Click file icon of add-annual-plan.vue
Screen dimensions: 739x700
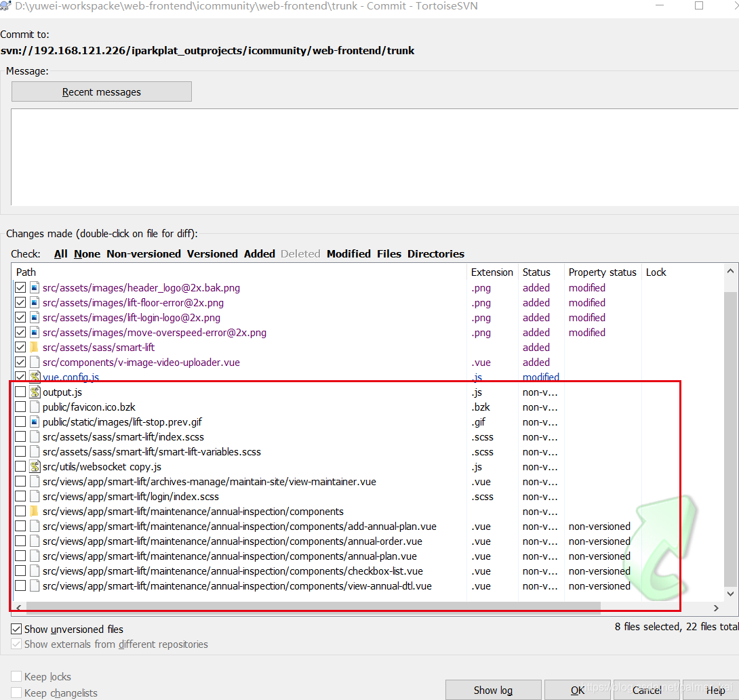[x=35, y=526]
